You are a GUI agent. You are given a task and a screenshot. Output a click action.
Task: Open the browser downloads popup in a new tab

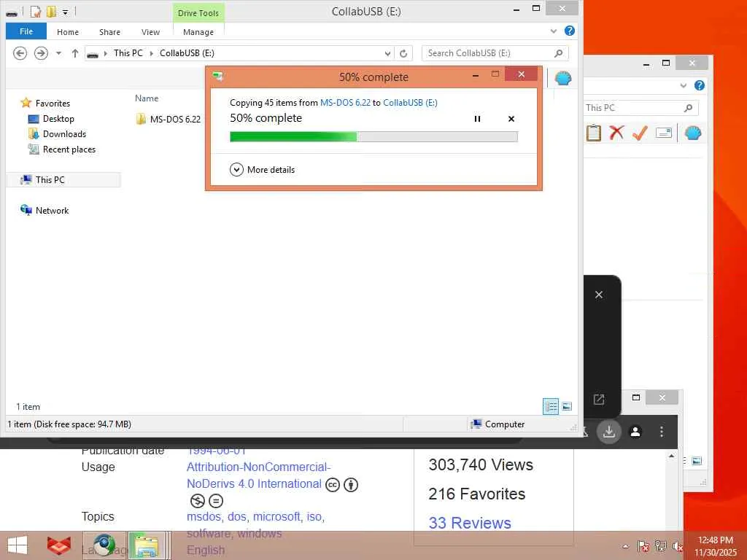point(599,400)
